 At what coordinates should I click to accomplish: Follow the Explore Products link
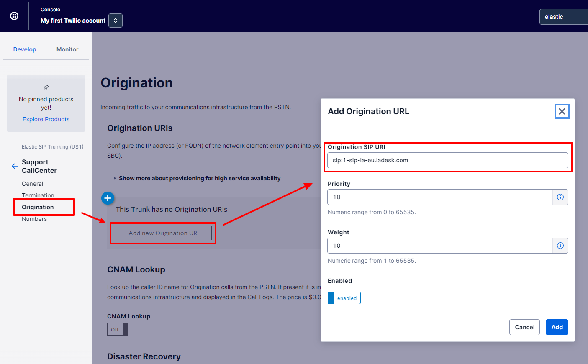46,119
